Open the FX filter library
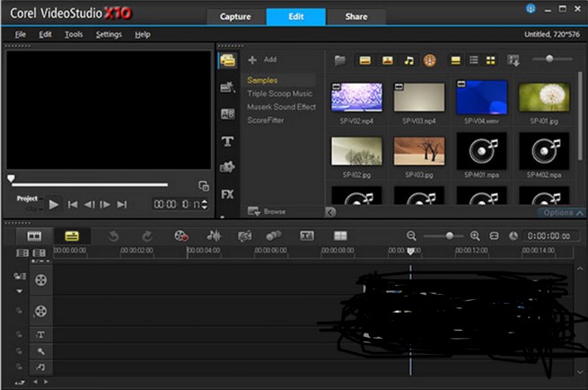The image size is (588, 390). coord(227,193)
